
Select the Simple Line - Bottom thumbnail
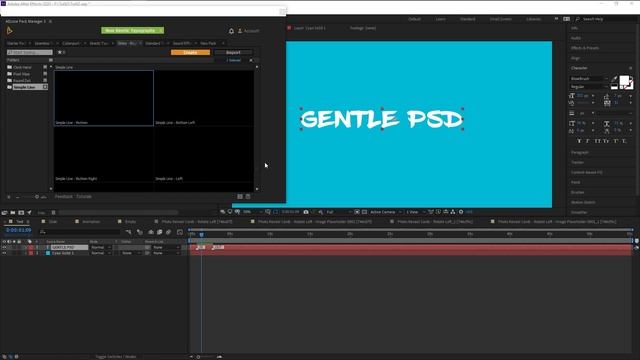(104, 98)
